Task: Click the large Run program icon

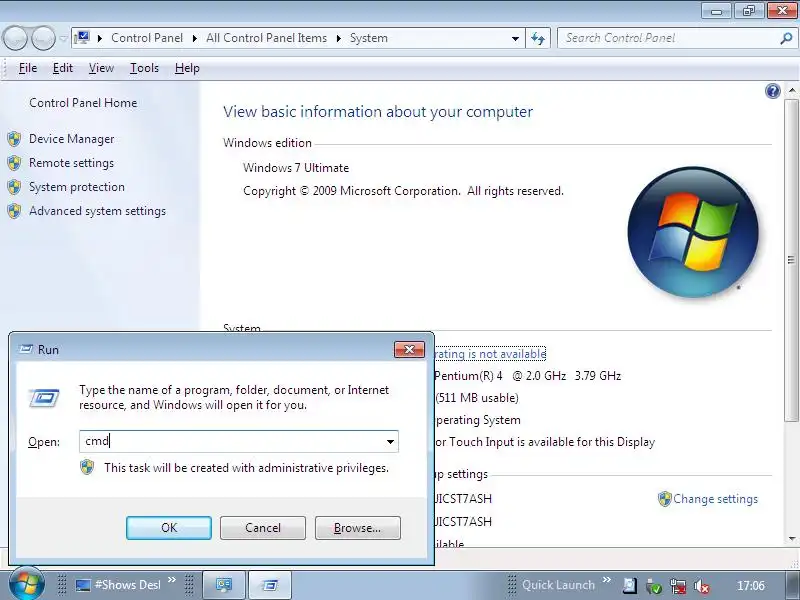Action: pos(44,398)
